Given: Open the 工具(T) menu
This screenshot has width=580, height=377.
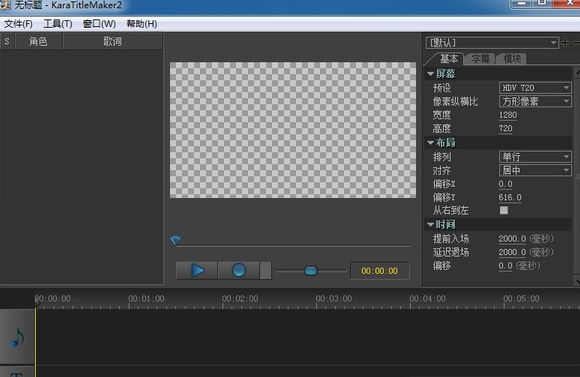Looking at the screenshot, I should pos(58,24).
